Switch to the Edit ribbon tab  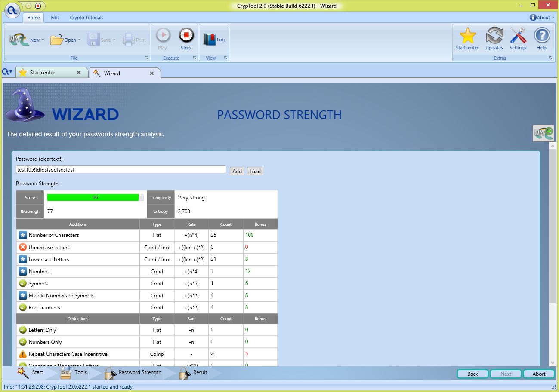(55, 18)
